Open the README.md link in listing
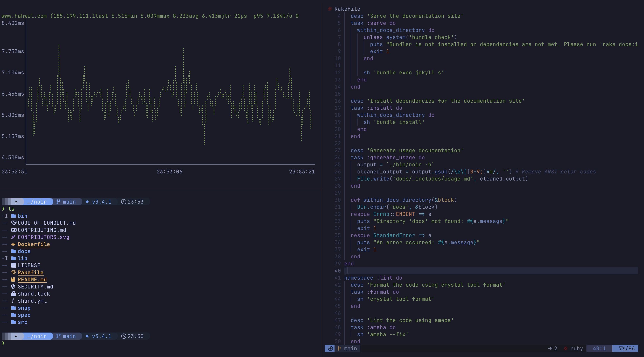 tap(32, 279)
